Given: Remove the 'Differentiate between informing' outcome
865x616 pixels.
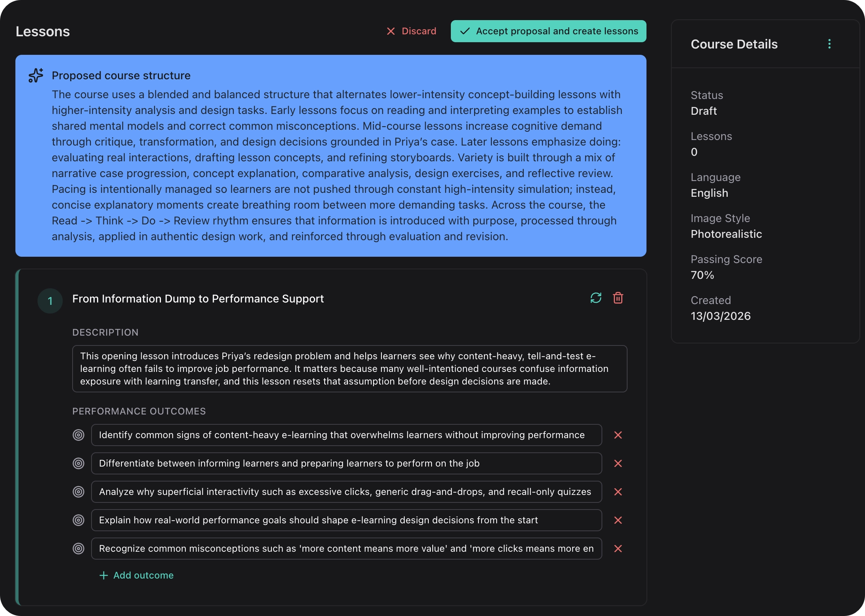Looking at the screenshot, I should coord(618,463).
